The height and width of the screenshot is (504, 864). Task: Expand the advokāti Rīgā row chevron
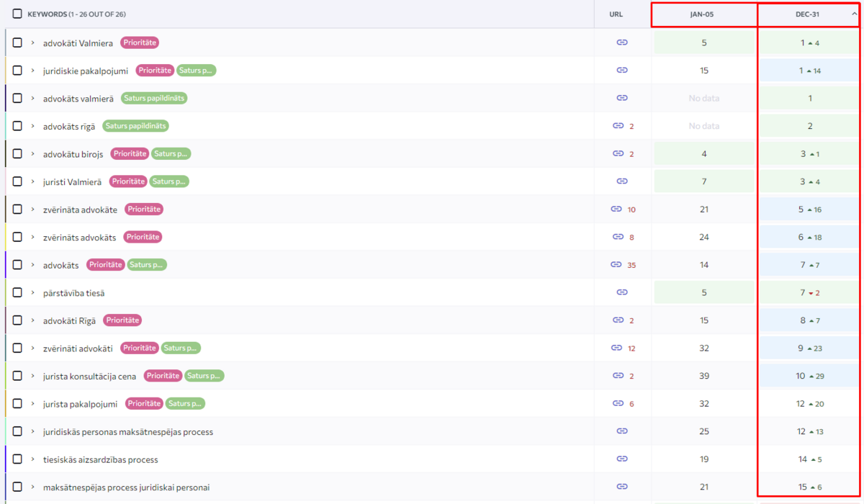pos(32,320)
